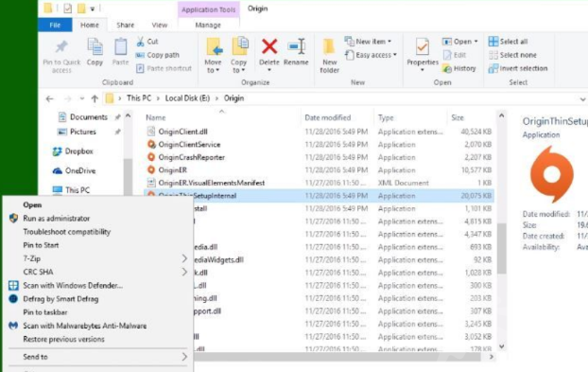Click the Edit ribbon command
Viewport: 588px width, 372px height.
point(455,55)
